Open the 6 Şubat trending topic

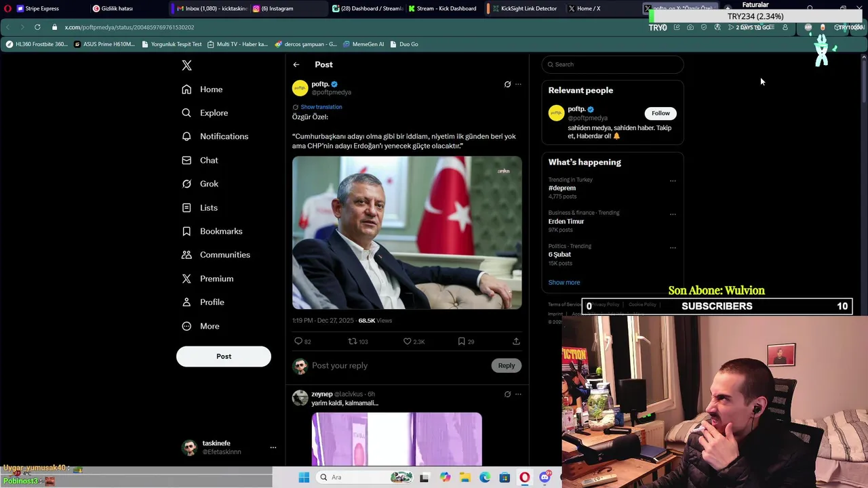coord(559,255)
